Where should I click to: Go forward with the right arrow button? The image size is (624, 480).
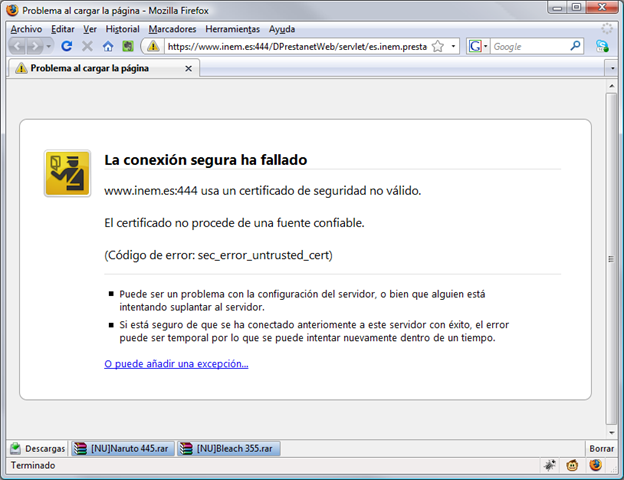click(x=35, y=47)
